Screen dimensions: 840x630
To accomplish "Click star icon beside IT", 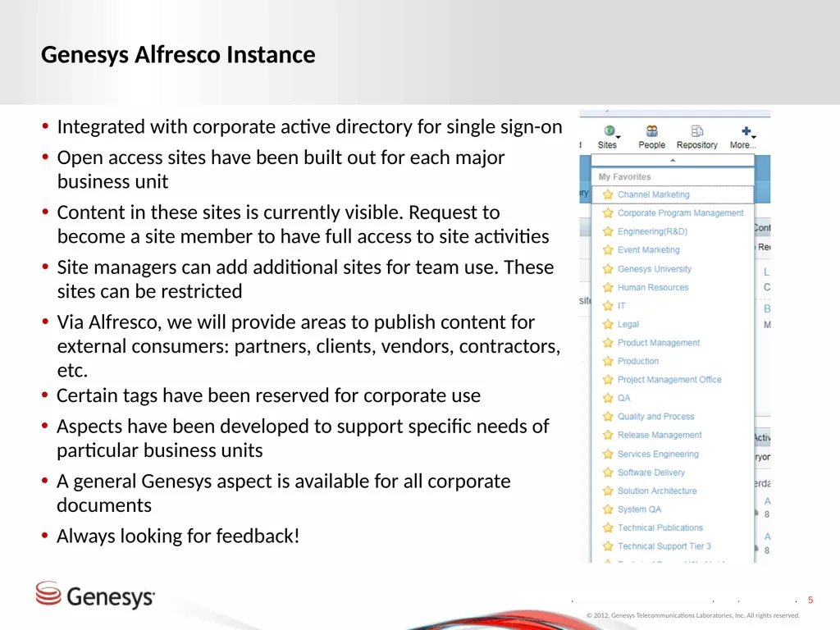I will (608, 306).
